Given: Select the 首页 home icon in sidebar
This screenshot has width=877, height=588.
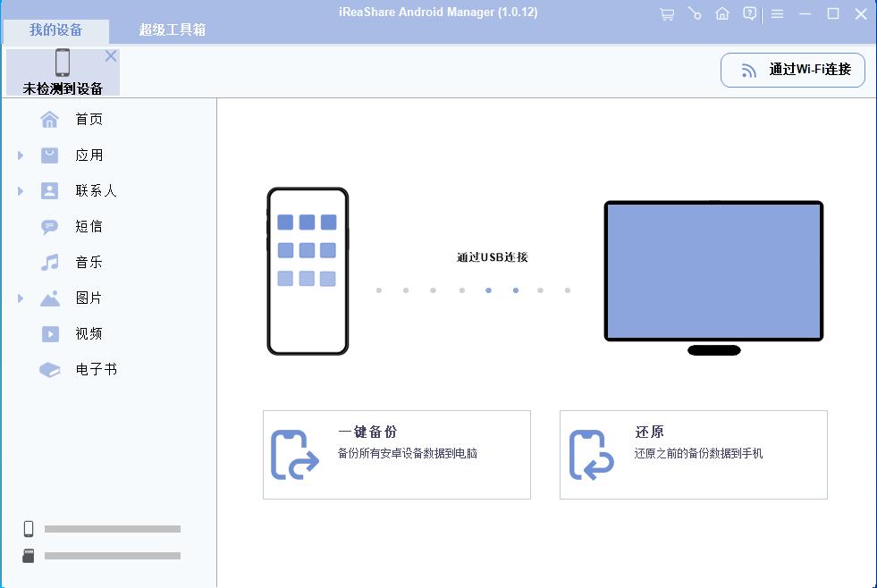Looking at the screenshot, I should pyautogui.click(x=49, y=119).
